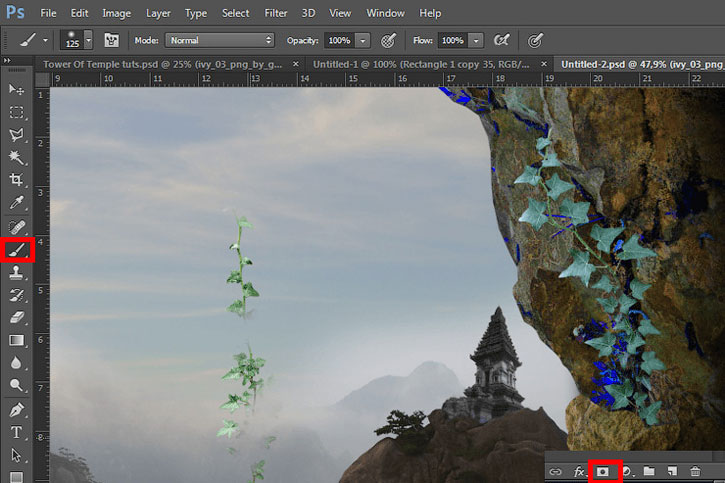The image size is (725, 483).
Task: Open the Tool Preset picker arrow
Action: point(45,41)
